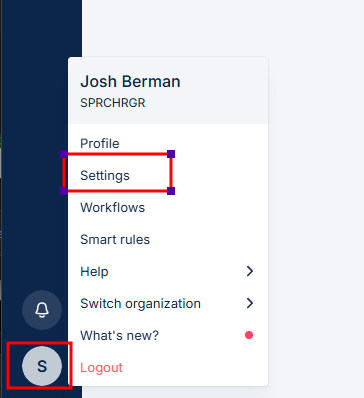Go to Workflows in the menu
The image size is (364, 398).
click(112, 207)
